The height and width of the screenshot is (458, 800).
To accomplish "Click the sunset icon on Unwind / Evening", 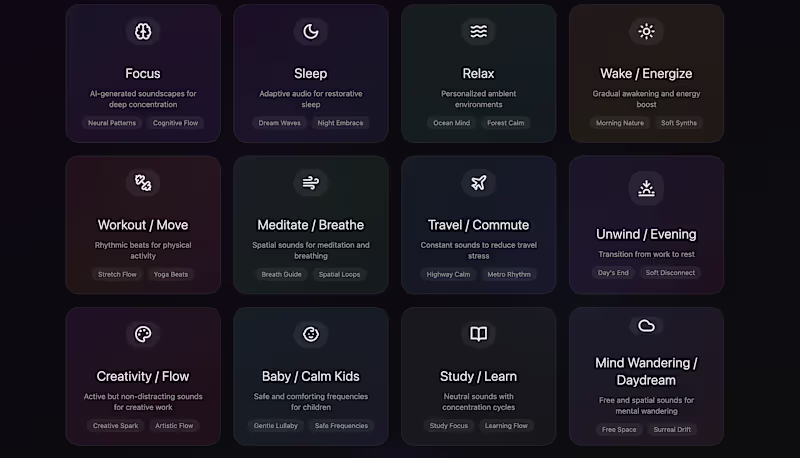I will click(x=647, y=187).
